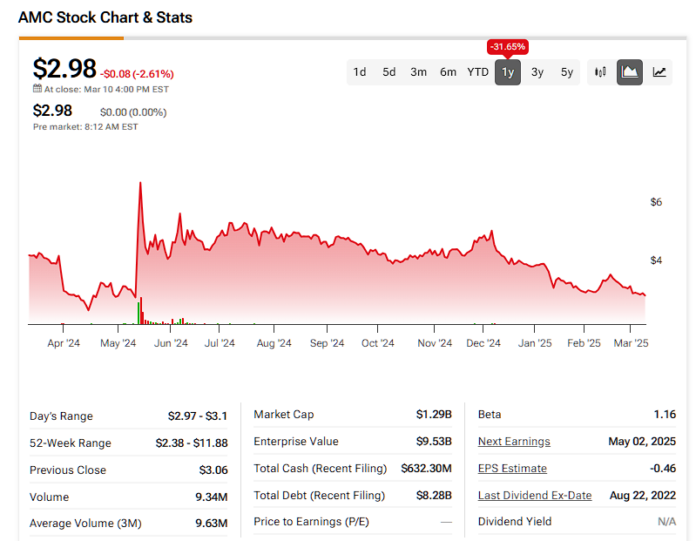Screen dimensions: 696x541
Task: Open the EPS Estimate link
Action: pyautogui.click(x=512, y=468)
